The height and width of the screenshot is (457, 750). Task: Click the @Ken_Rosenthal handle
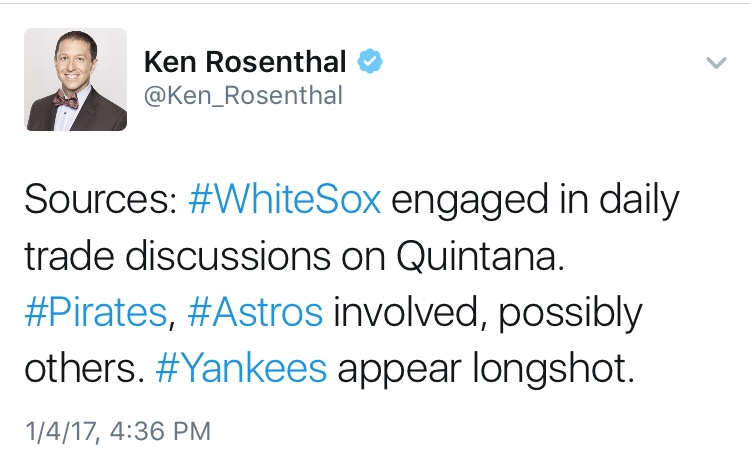pos(243,96)
